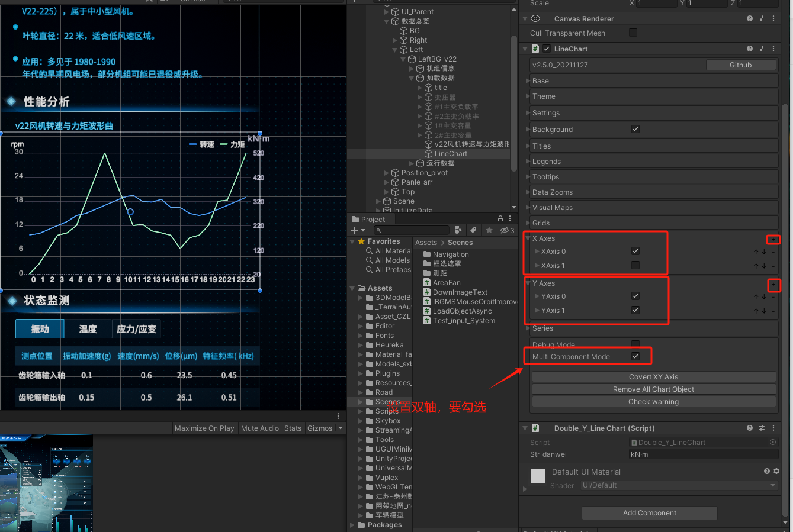Enable Cull Transparent Mesh on Canvas Renderer
Image resolution: width=793 pixels, height=532 pixels.
[633, 33]
